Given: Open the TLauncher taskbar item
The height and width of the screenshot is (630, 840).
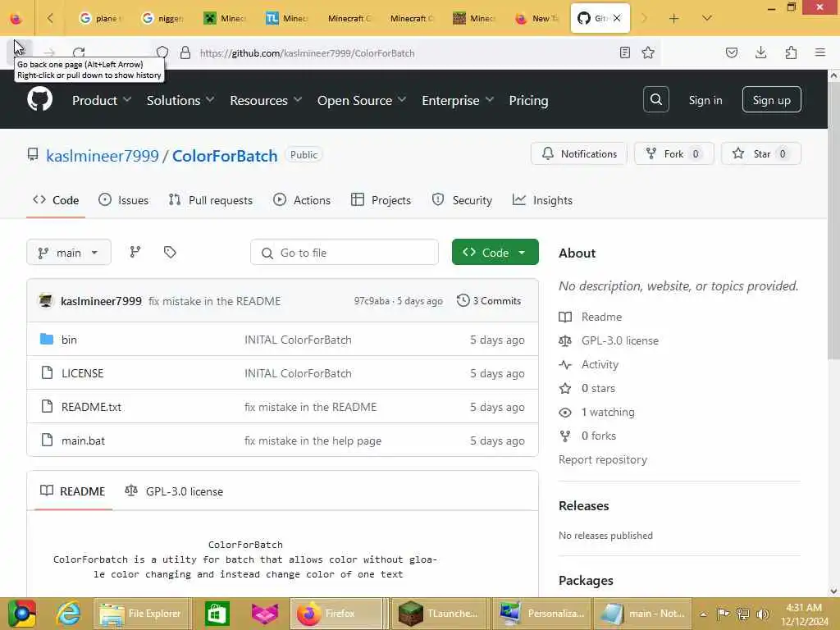Looking at the screenshot, I should point(440,614).
